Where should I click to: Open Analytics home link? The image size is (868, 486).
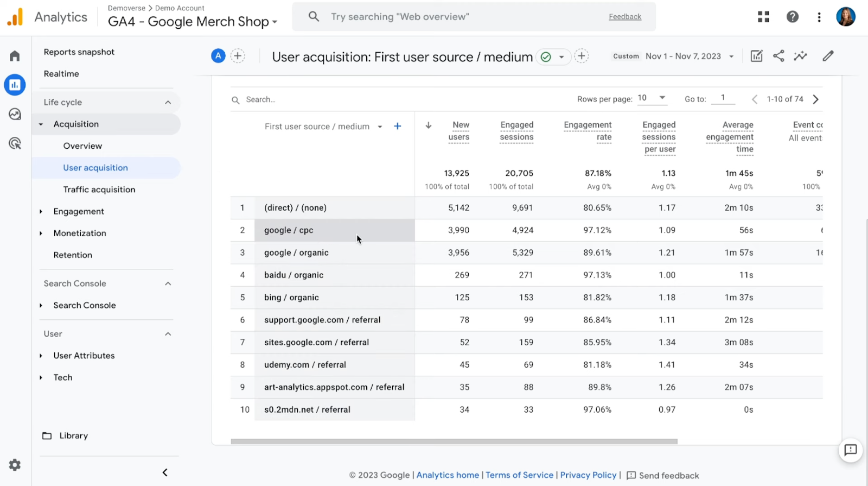[x=448, y=475]
